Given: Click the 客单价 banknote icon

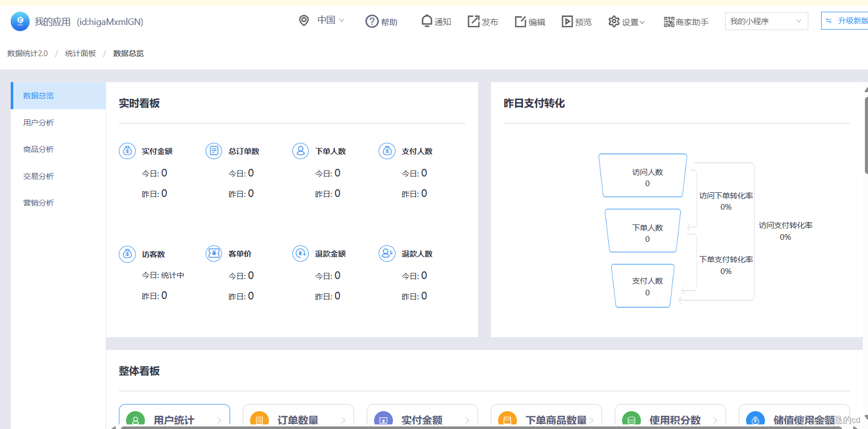Looking at the screenshot, I should (214, 254).
